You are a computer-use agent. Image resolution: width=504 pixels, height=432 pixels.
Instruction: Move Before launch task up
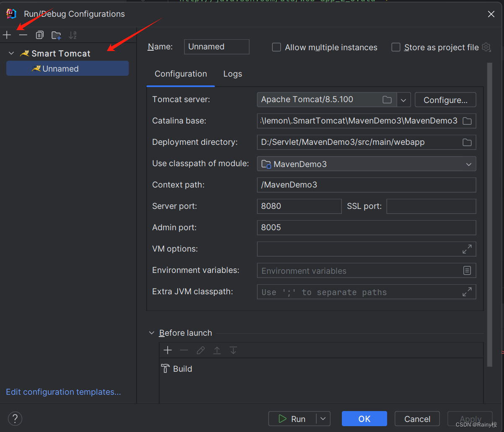pos(217,350)
